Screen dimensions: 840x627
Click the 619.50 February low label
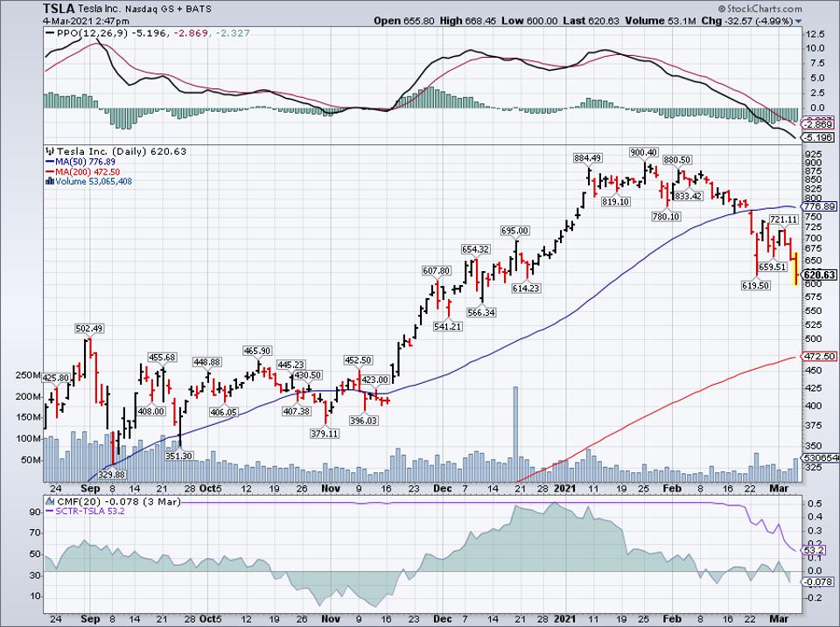click(x=755, y=285)
